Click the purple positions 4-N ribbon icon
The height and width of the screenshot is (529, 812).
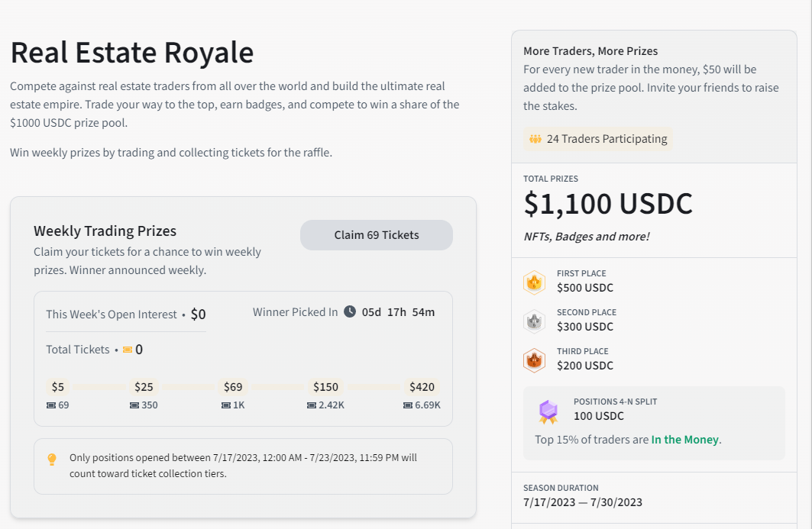click(548, 411)
